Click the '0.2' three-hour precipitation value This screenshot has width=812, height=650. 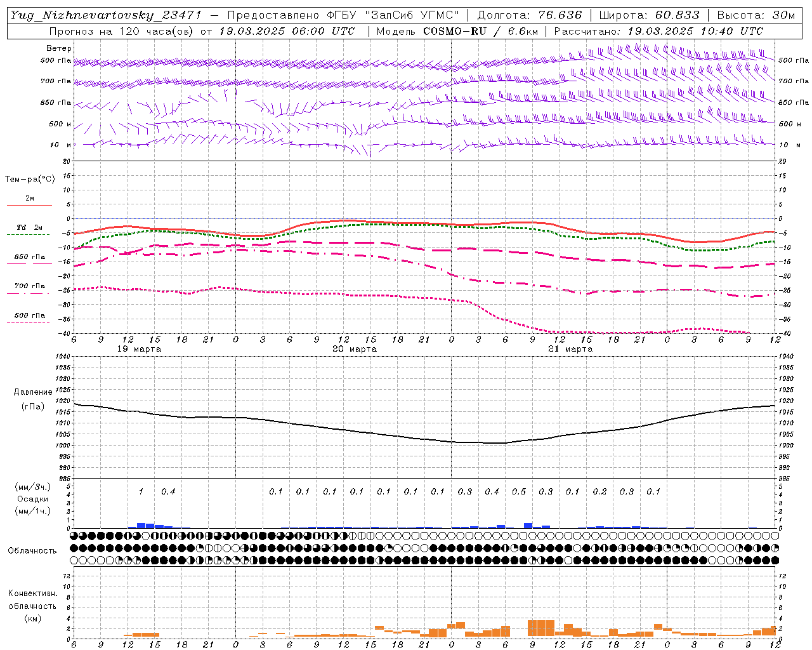[x=599, y=491]
